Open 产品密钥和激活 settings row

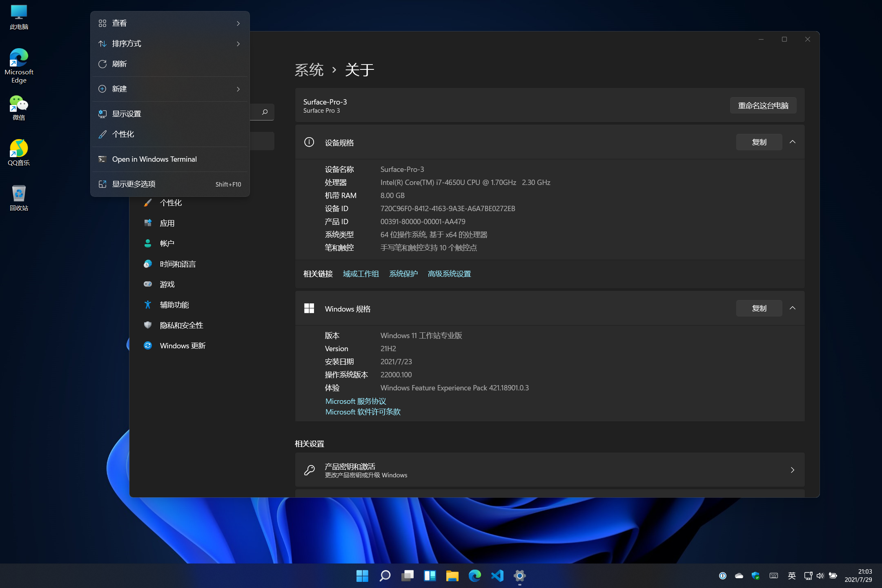[x=549, y=470]
